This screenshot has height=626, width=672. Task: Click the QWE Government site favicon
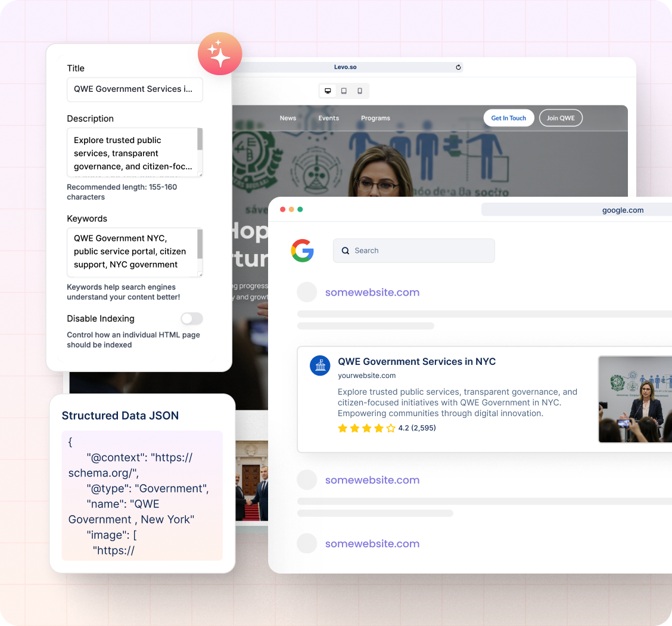point(320,365)
